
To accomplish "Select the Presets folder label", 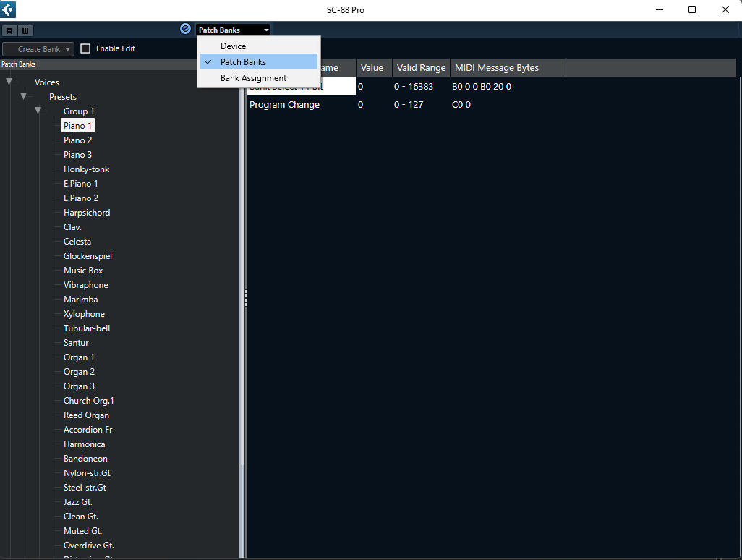I will (x=62, y=96).
